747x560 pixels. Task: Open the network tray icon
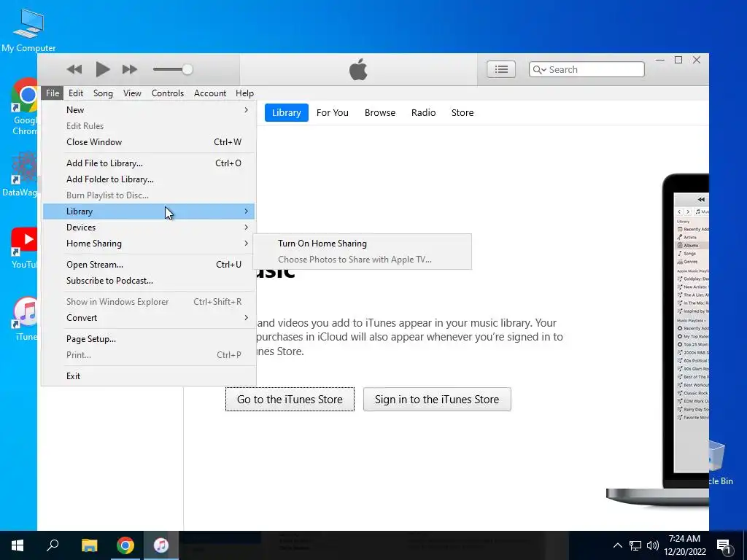pos(635,545)
